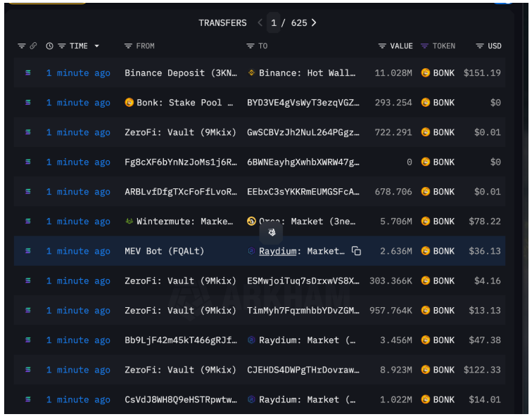Open address 6BWNEayhgXwhbXWRW47g
532x419 pixels.
[303, 162]
